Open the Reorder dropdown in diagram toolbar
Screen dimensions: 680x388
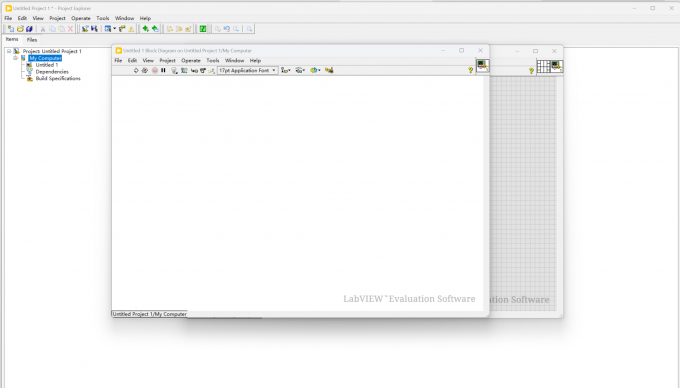315,70
